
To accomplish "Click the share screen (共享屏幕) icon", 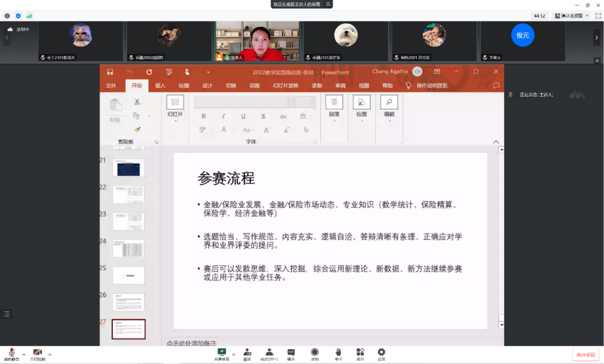I will (222, 354).
